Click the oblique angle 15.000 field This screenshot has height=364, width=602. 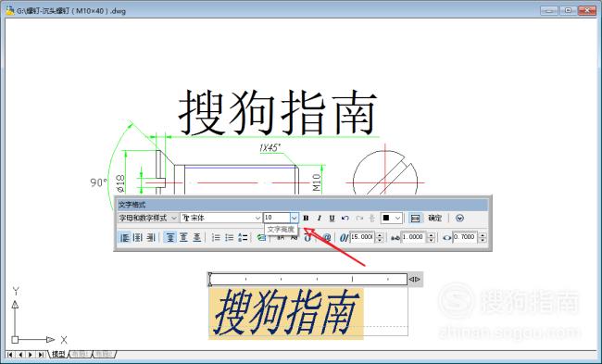click(361, 237)
